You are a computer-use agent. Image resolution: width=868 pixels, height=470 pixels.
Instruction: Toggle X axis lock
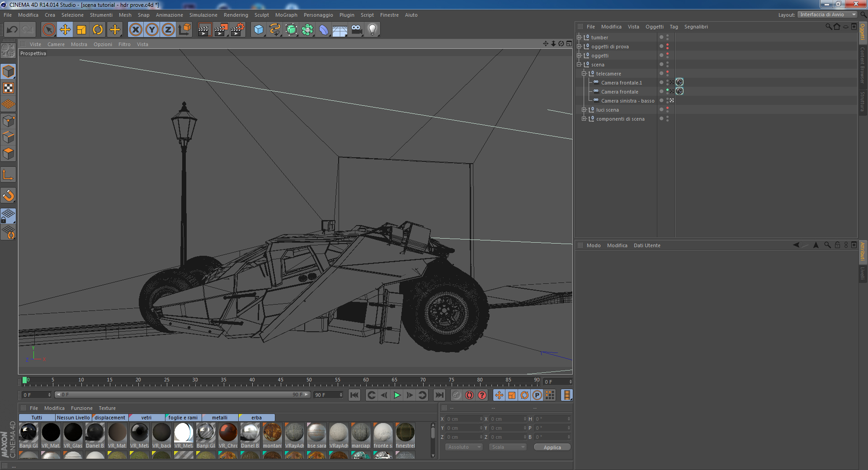[x=135, y=30]
